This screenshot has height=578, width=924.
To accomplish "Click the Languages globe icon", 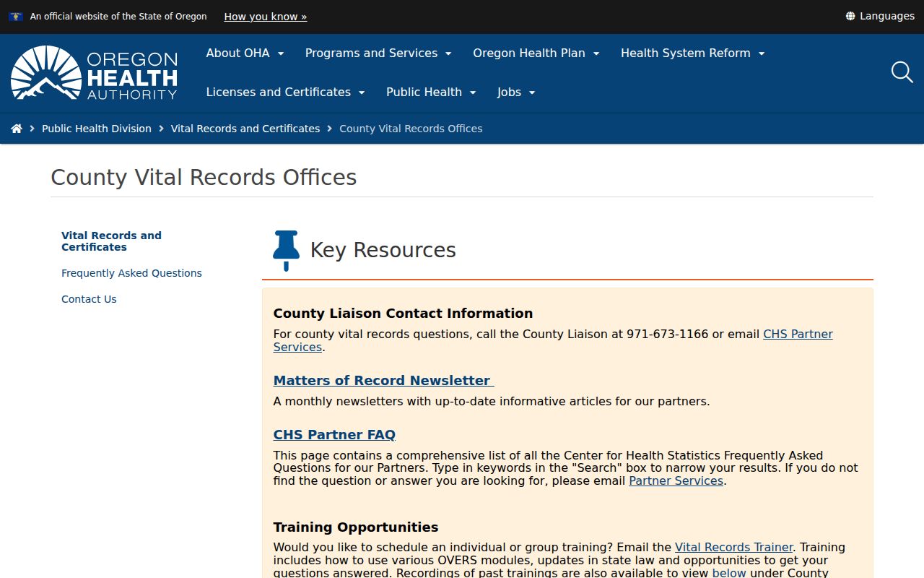I will point(850,16).
